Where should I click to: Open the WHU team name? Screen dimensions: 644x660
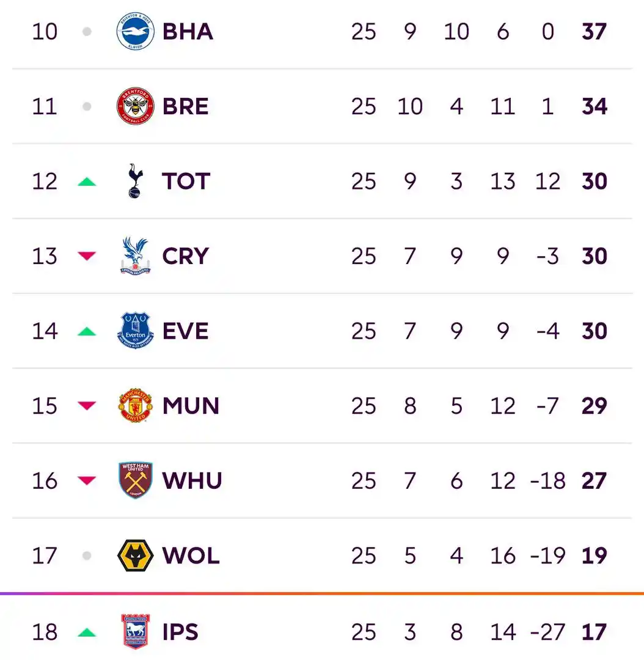[192, 480]
